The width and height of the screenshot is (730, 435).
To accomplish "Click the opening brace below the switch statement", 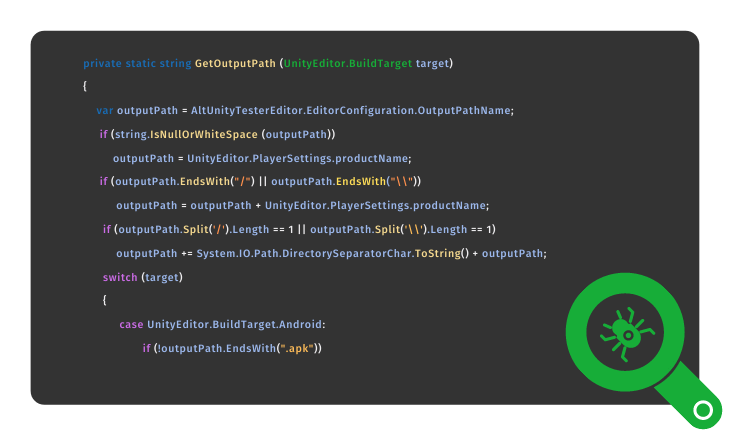I will coord(105,300).
